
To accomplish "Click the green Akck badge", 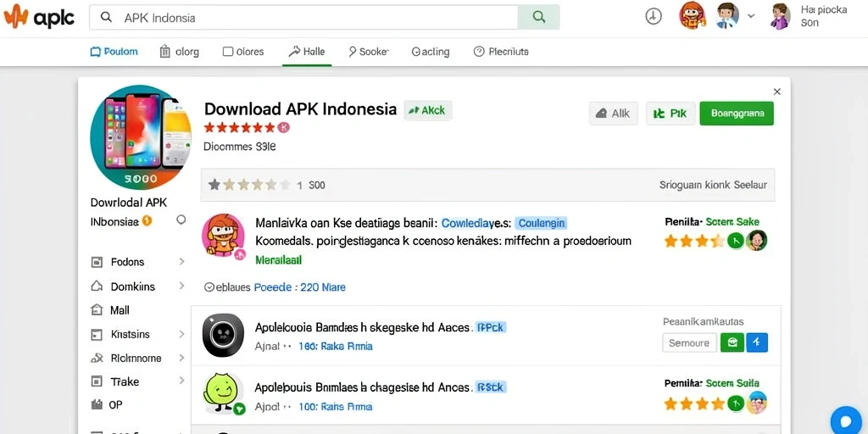I will 428,111.
